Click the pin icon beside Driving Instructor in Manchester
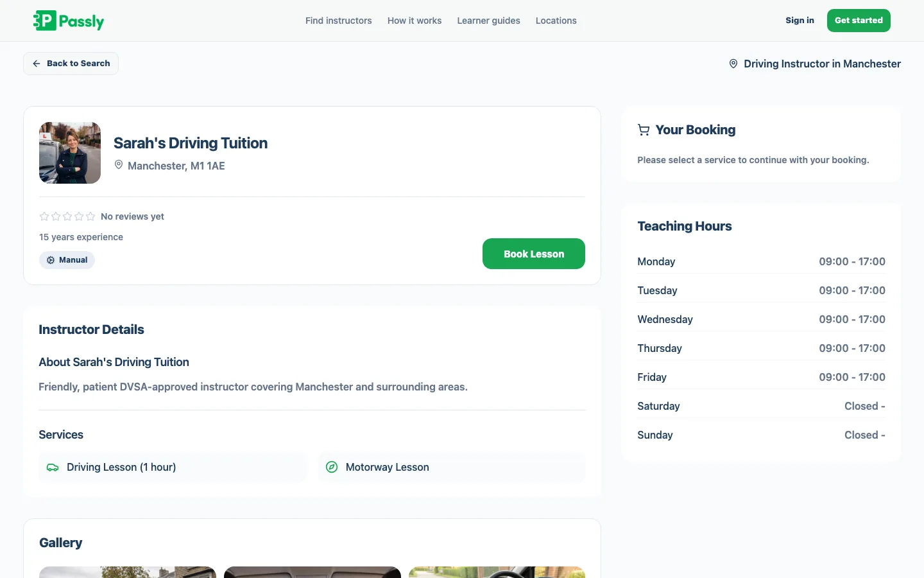Screen dimensions: 924x578 click(733, 64)
